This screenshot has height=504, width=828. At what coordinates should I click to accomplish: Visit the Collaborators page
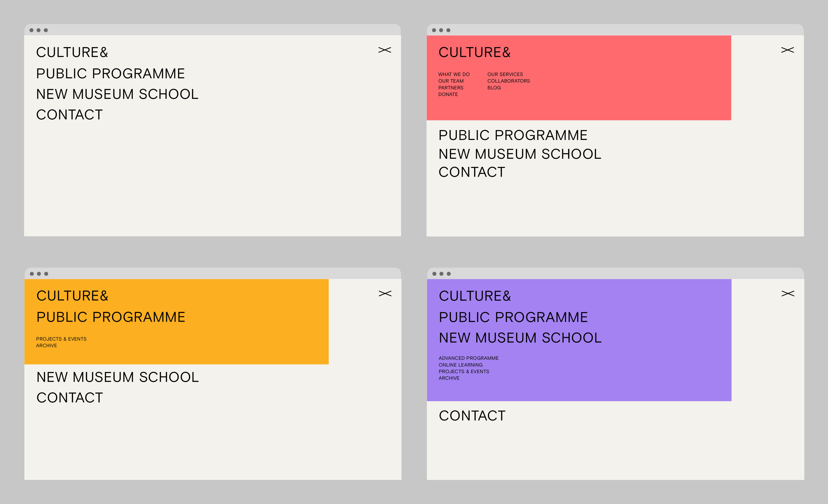[x=508, y=81]
